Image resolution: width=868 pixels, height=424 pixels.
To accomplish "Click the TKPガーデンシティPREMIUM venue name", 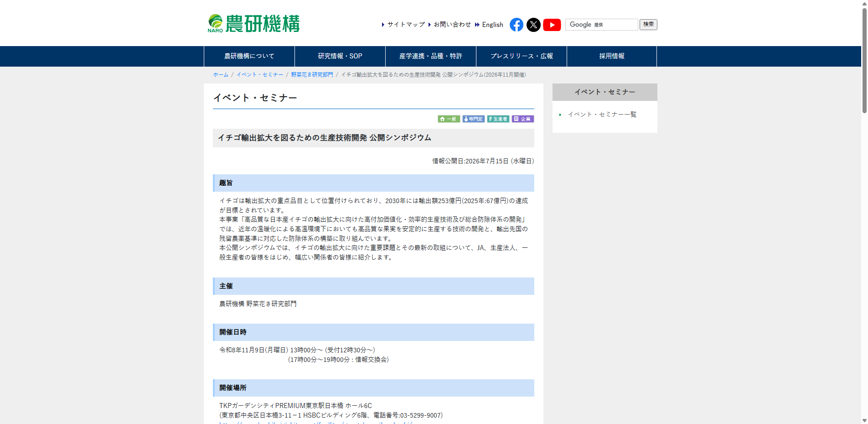I will [x=295, y=406].
